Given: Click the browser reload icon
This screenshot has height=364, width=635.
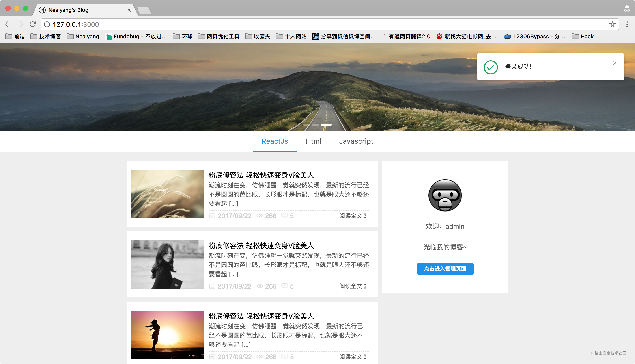Looking at the screenshot, I should point(33,24).
